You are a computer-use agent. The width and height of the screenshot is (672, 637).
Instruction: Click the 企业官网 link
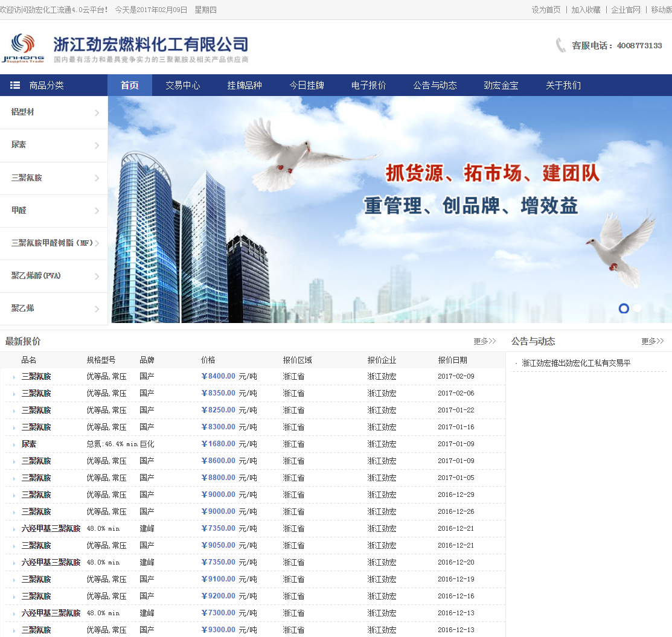click(626, 10)
